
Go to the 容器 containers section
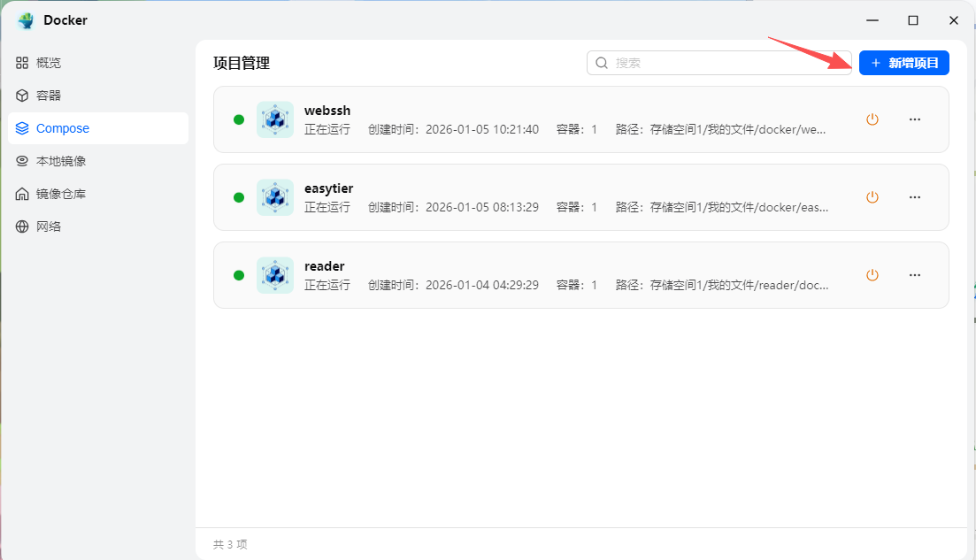(x=98, y=96)
